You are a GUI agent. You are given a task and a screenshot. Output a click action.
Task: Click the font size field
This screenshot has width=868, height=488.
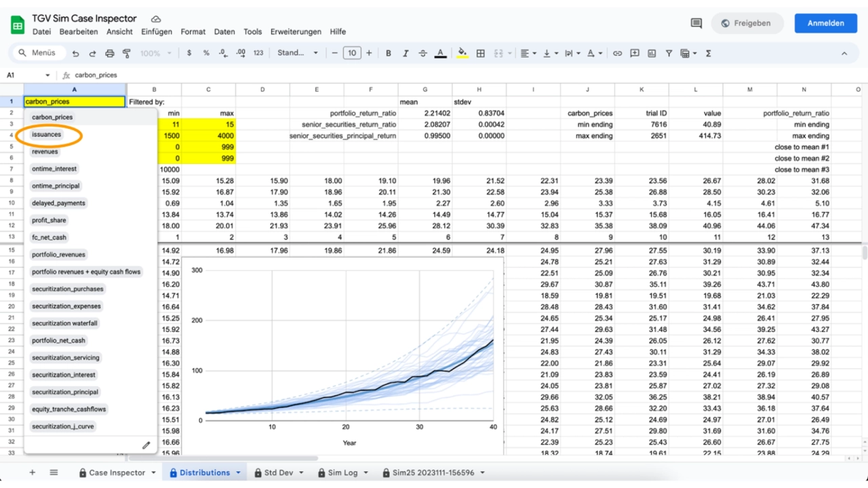(x=351, y=54)
